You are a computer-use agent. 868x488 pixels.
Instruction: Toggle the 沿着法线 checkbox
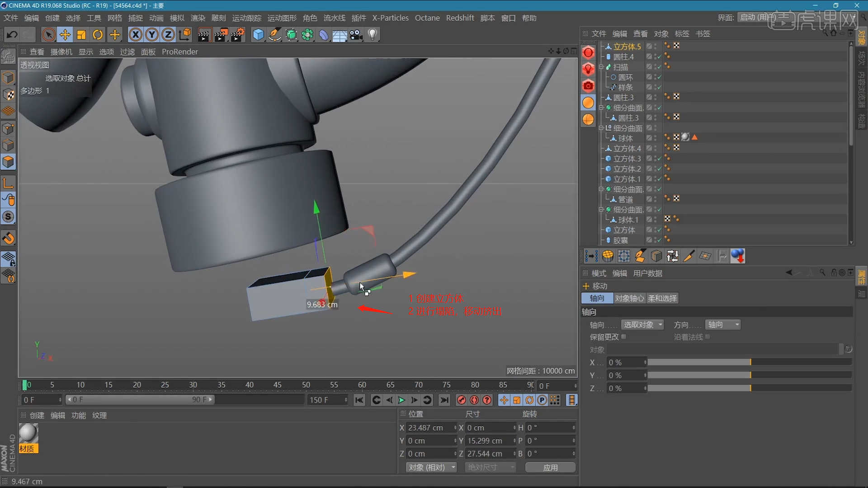pyautogui.click(x=708, y=337)
